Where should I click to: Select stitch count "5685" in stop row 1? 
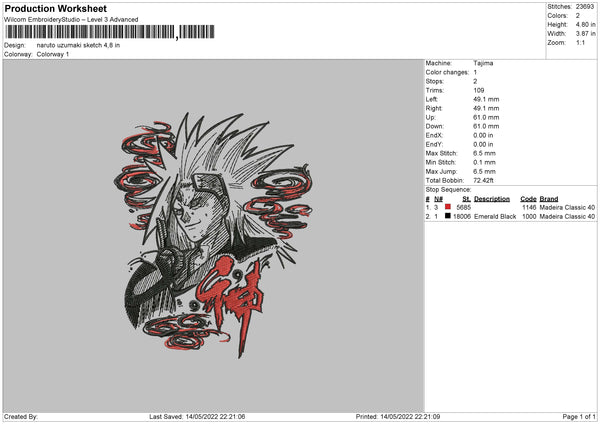tap(463, 207)
